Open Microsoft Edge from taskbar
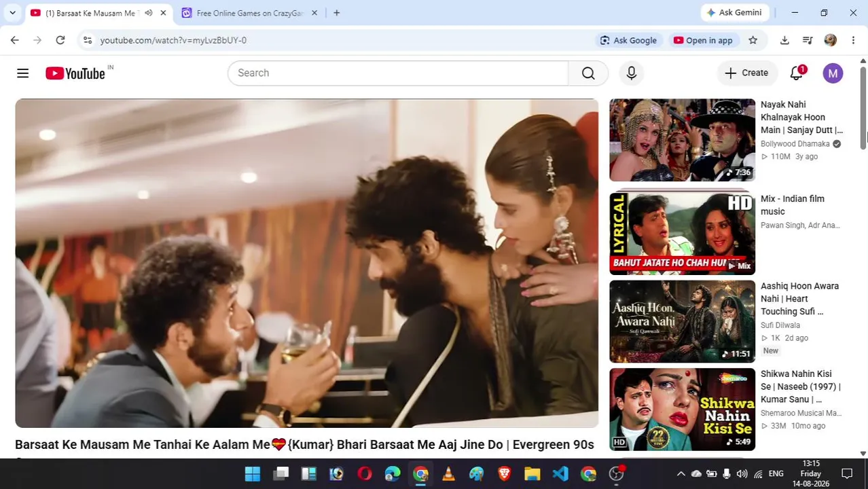The width and height of the screenshot is (868, 489). [x=393, y=473]
